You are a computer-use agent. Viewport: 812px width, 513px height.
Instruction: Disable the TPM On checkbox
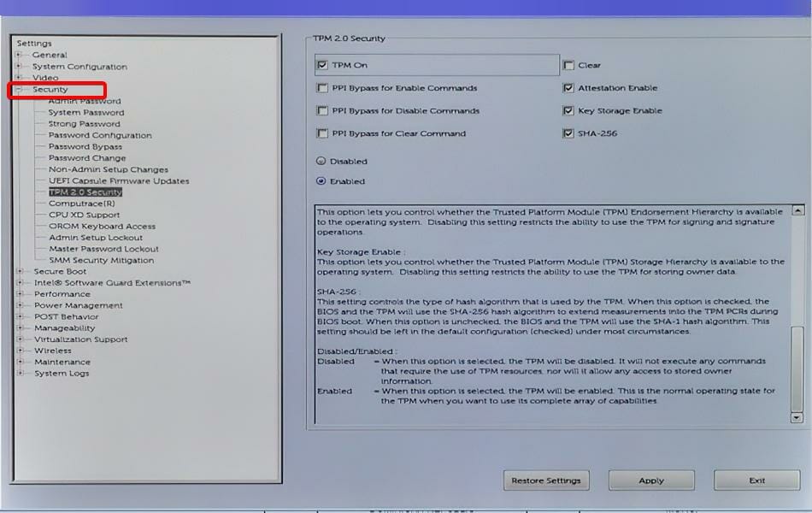tap(323, 65)
